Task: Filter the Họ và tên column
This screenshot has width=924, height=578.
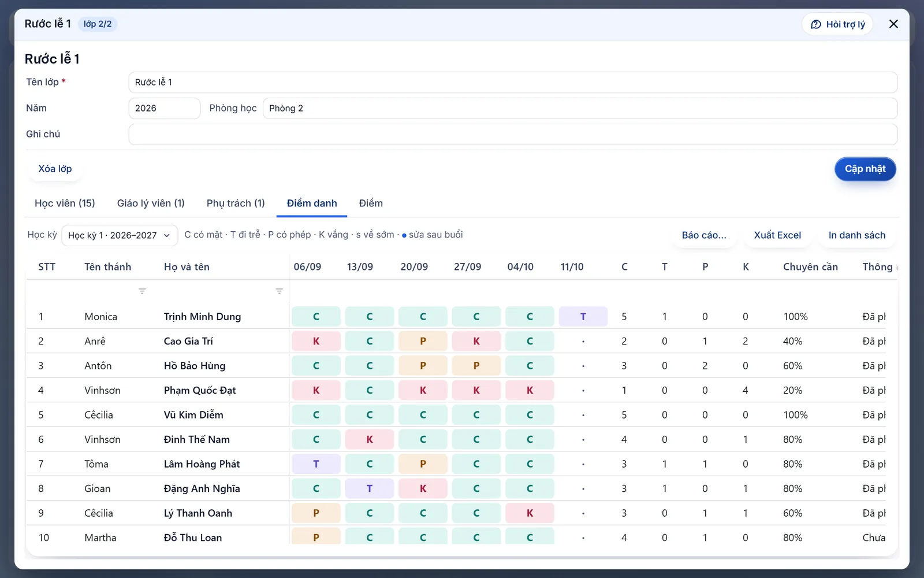Action: click(279, 291)
